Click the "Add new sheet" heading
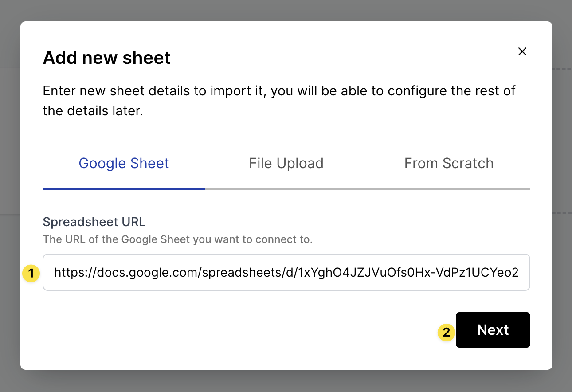 [106, 58]
